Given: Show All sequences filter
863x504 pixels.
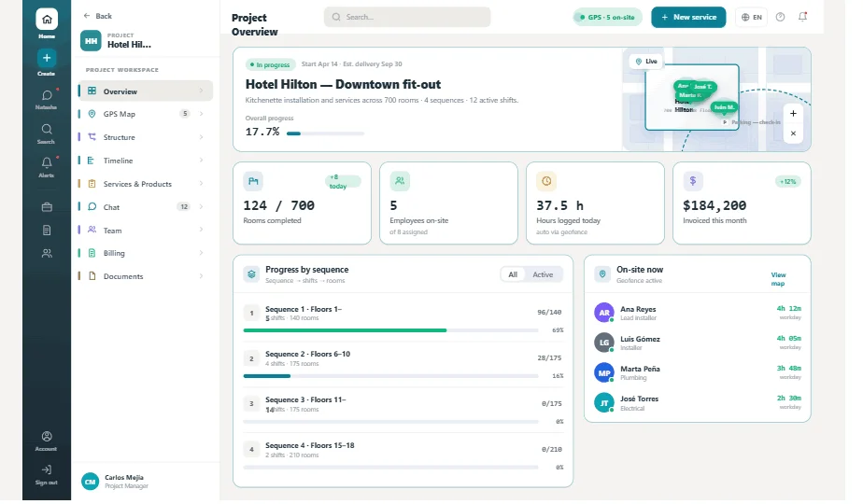Looking at the screenshot, I should pyautogui.click(x=513, y=274).
